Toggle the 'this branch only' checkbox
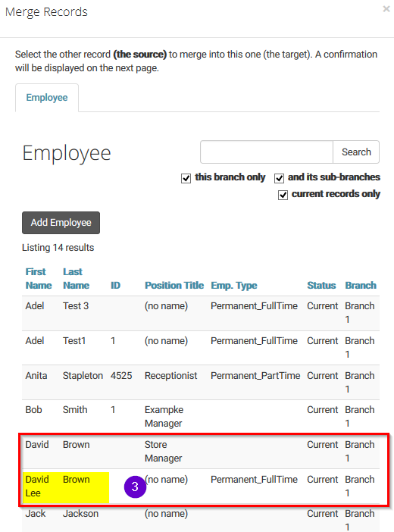The image size is (394, 532). (x=186, y=178)
